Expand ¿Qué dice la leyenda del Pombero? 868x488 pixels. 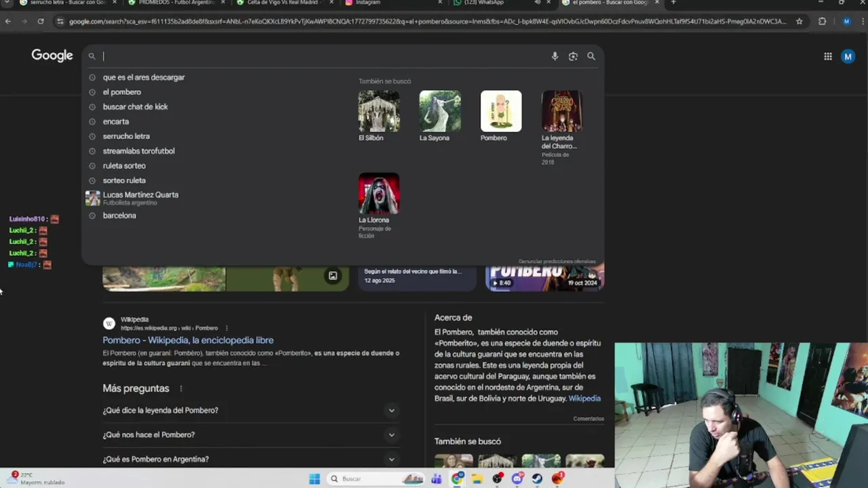pos(250,410)
